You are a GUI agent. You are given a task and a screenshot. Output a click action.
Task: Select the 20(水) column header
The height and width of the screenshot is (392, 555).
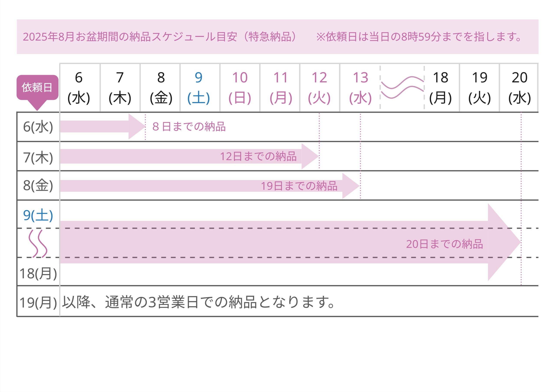[x=520, y=88]
